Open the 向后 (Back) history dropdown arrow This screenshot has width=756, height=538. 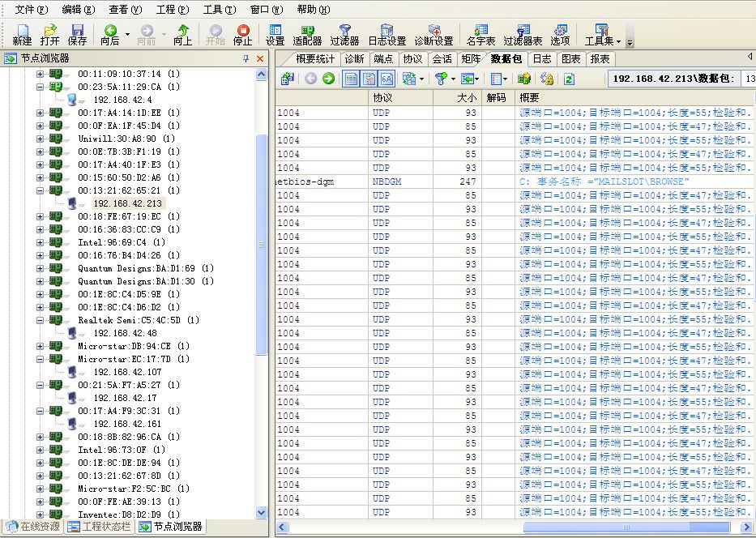(127, 35)
